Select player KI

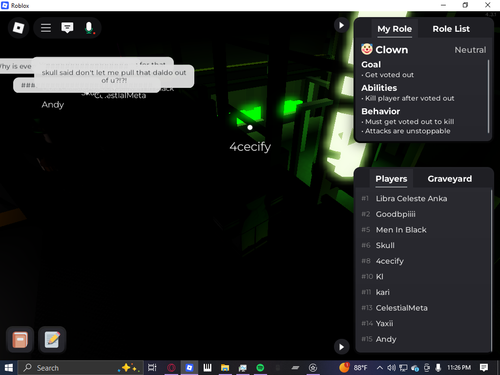tap(423, 277)
